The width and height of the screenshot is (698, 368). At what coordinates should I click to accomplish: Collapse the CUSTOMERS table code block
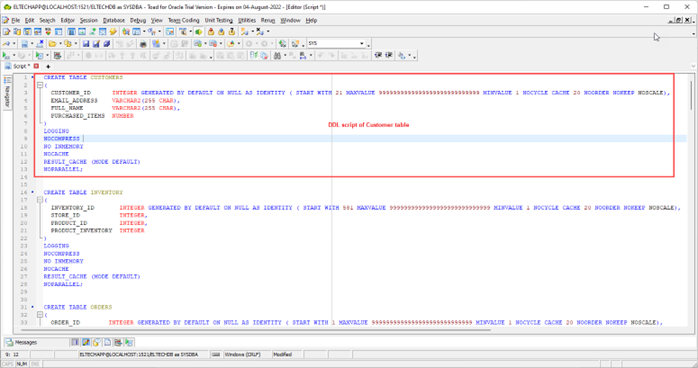[40, 85]
